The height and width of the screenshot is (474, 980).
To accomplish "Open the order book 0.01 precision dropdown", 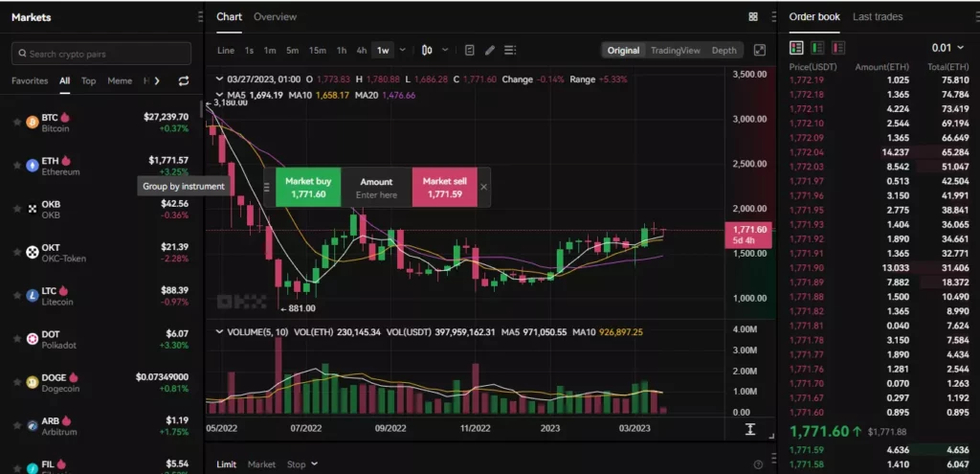I will pyautogui.click(x=948, y=48).
